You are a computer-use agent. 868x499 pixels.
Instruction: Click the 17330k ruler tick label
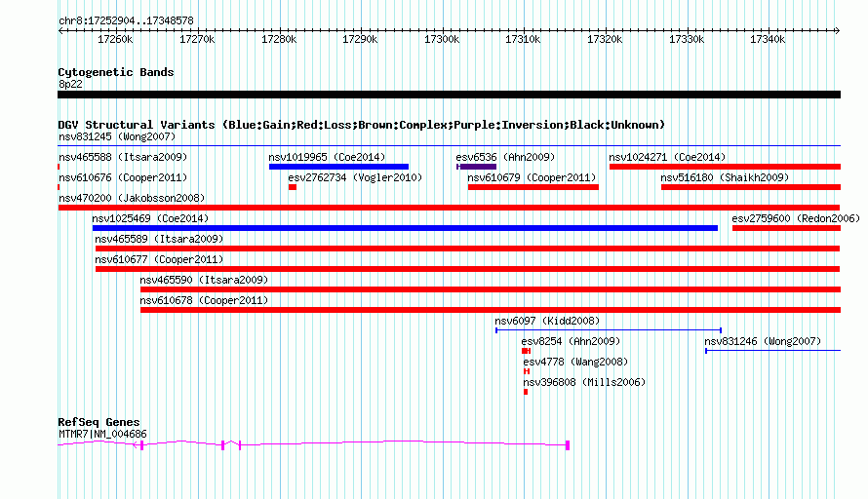[687, 39]
